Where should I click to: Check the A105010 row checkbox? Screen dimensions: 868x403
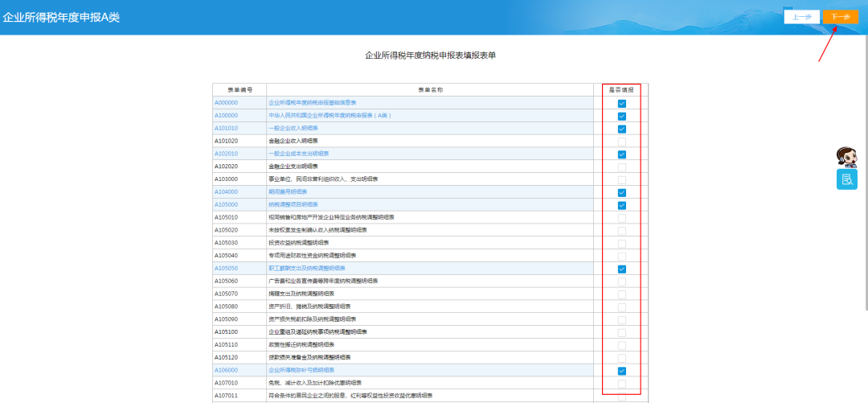point(621,218)
